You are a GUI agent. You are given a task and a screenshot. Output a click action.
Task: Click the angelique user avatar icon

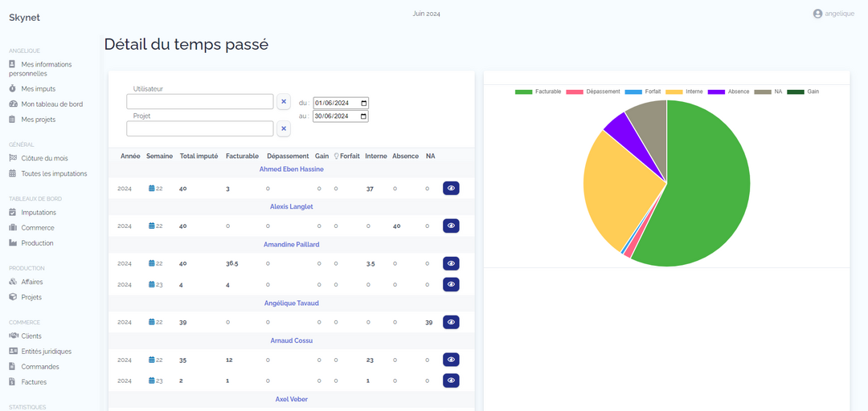coord(817,14)
